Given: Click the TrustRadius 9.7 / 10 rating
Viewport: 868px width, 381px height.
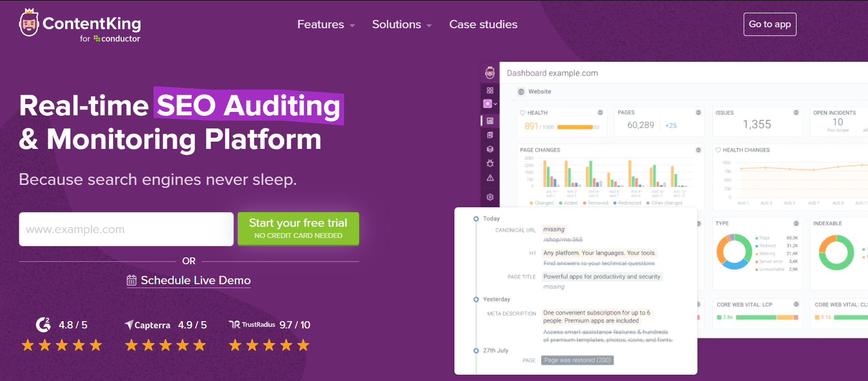Looking at the screenshot, I should click(295, 325).
